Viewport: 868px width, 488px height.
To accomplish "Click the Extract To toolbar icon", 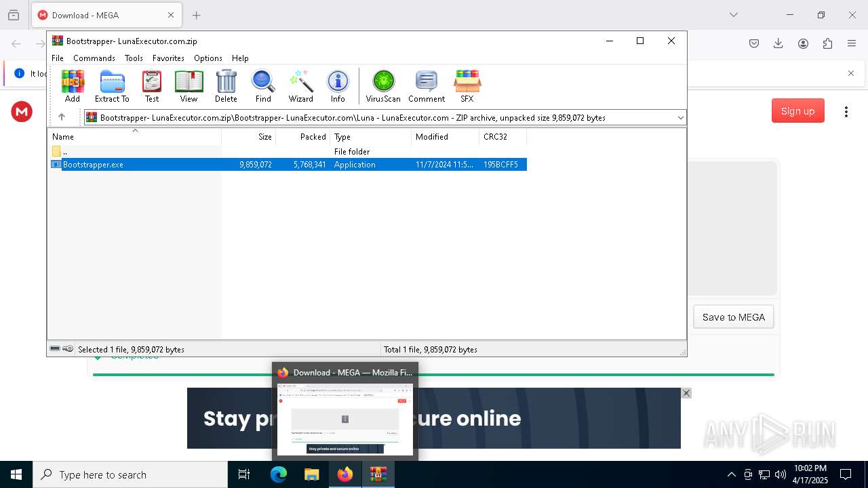I will [112, 86].
